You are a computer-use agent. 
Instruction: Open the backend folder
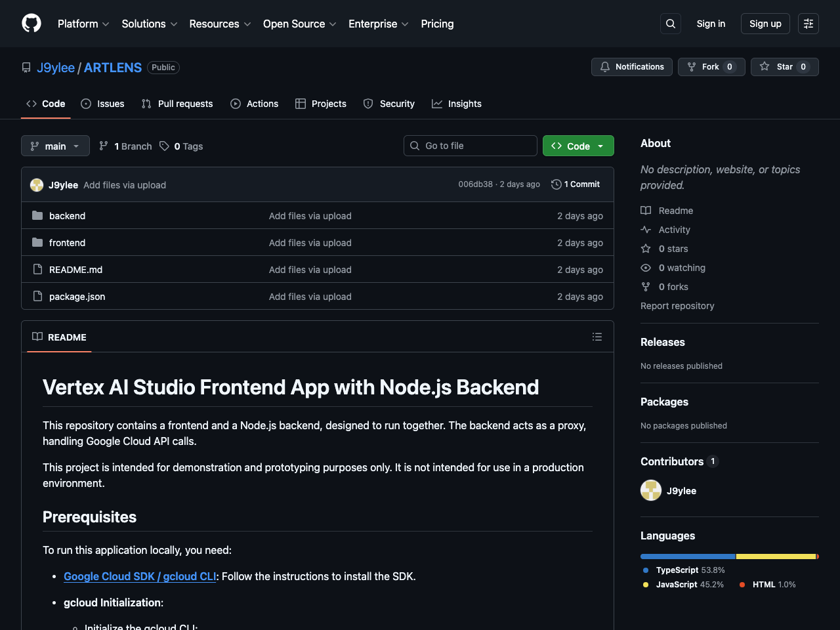pos(67,216)
